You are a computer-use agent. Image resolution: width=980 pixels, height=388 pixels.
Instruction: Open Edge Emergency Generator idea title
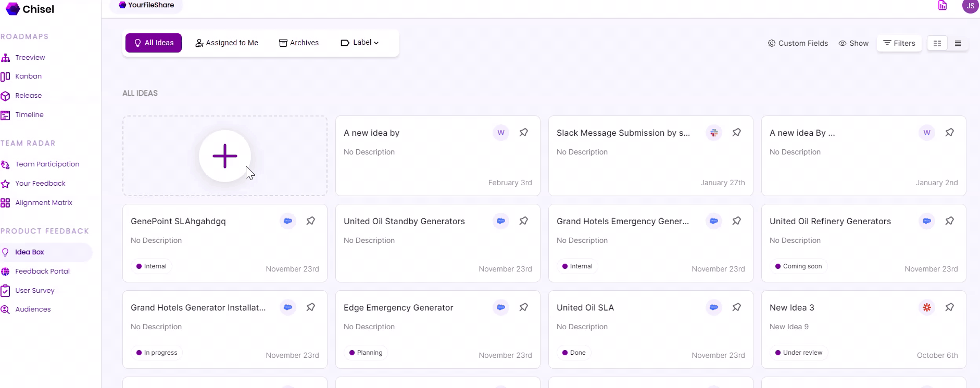(x=398, y=307)
